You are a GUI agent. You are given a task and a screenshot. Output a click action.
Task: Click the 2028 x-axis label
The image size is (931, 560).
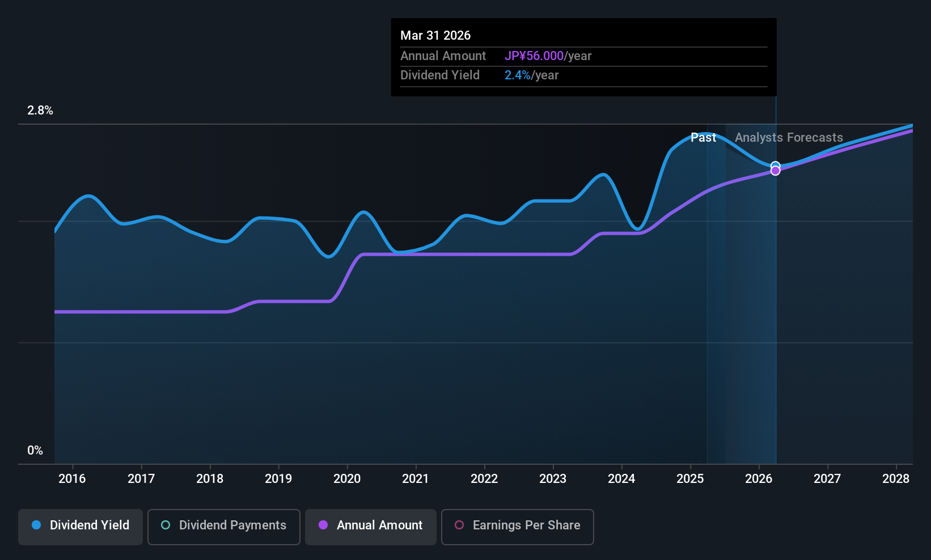896,478
